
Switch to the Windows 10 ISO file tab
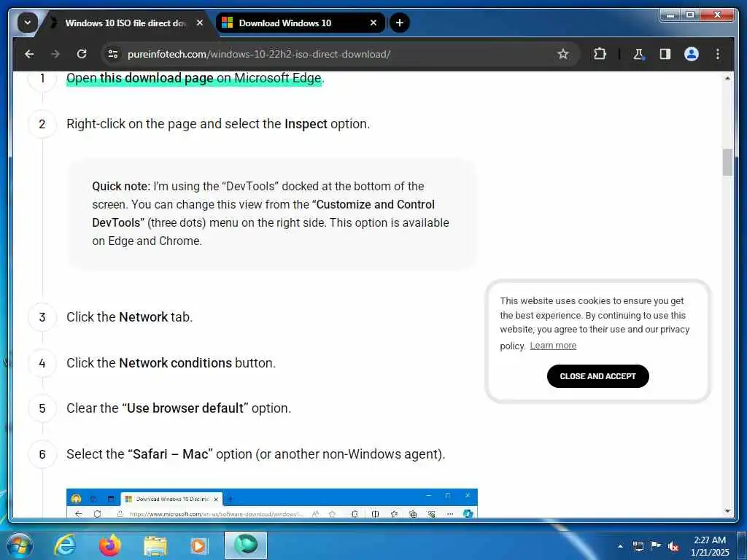click(x=125, y=23)
